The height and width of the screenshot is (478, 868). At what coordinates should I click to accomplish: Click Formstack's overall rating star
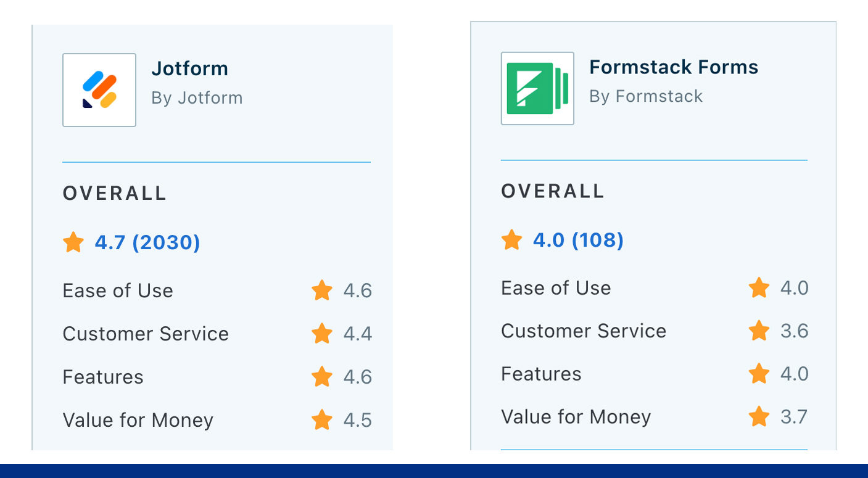[x=512, y=239]
